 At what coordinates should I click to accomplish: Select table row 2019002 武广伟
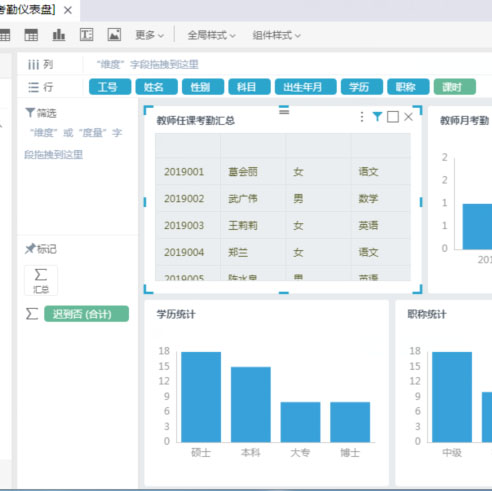coord(283,199)
